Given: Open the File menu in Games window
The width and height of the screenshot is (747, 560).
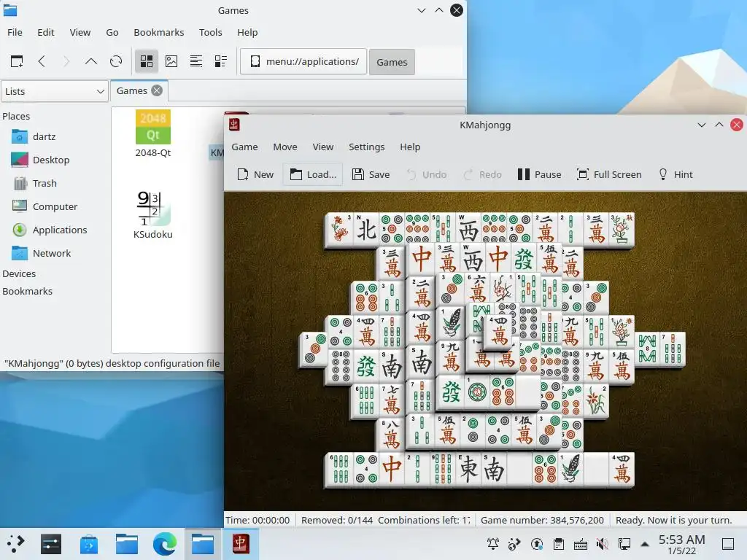Looking at the screenshot, I should tap(15, 32).
